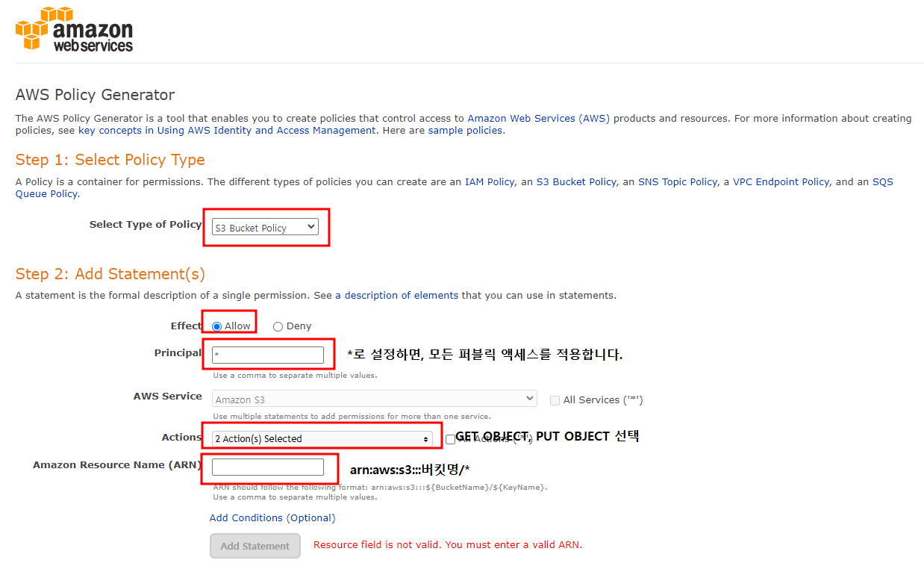Open the Add Conditions (Optional) link

pyautogui.click(x=272, y=517)
